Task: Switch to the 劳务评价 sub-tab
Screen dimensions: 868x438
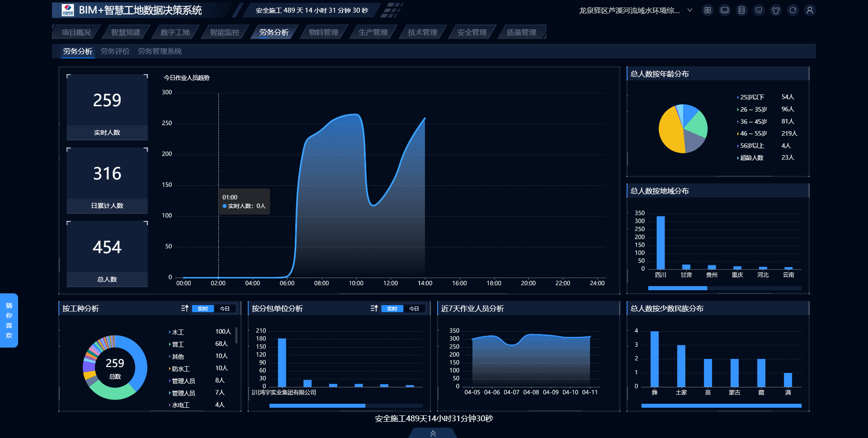Action: point(115,52)
